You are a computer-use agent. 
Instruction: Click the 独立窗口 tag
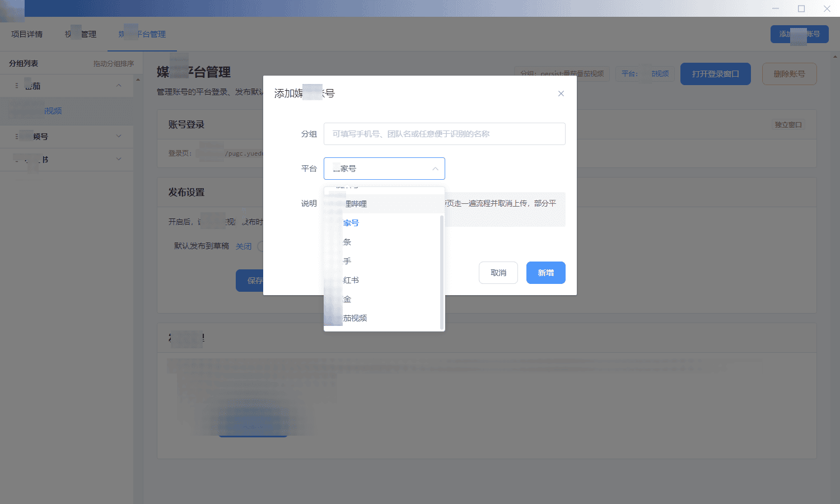[788, 125]
